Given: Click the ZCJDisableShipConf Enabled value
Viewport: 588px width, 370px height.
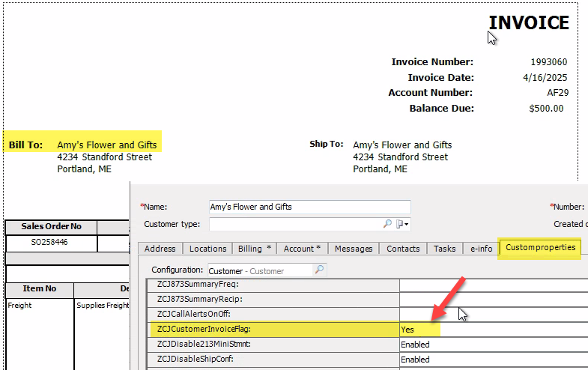Looking at the screenshot, I should [415, 360].
